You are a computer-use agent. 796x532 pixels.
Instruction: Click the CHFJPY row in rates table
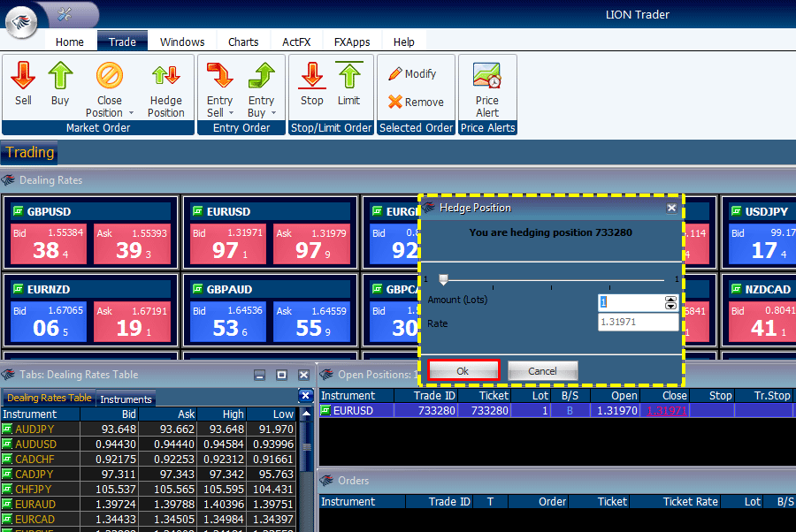tap(149, 490)
